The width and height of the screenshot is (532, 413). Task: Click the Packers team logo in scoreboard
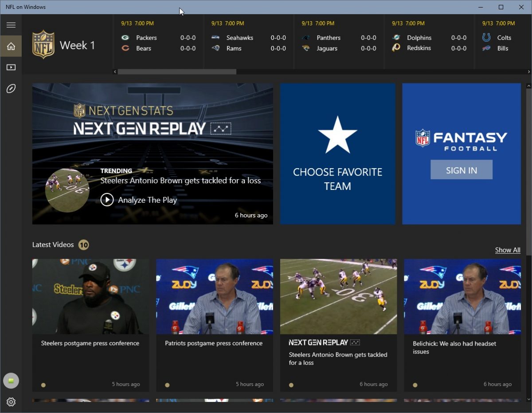click(x=125, y=38)
